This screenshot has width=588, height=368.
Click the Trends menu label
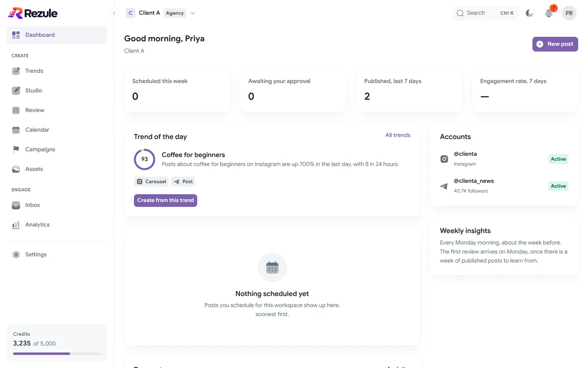(x=34, y=71)
